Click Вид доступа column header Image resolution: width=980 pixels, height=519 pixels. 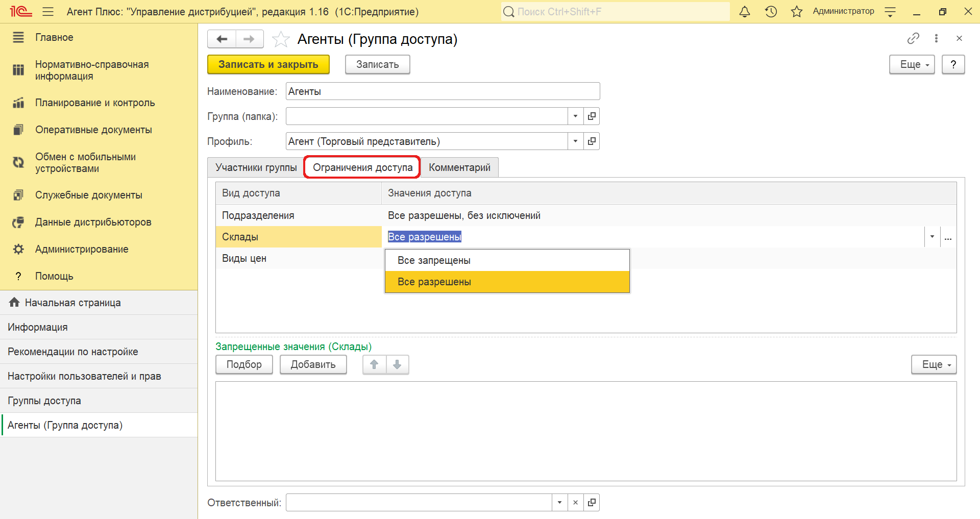coord(299,193)
